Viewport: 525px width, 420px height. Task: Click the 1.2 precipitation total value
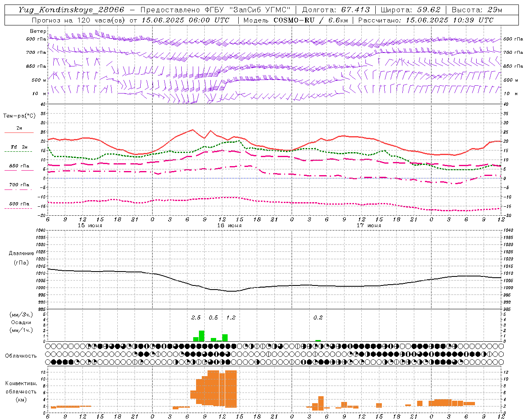point(231,317)
